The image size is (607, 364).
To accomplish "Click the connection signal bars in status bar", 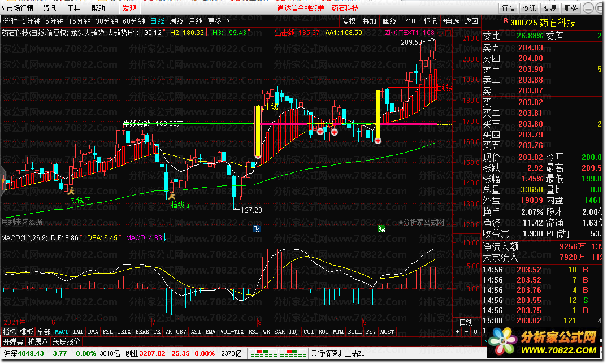I will pos(278,354).
